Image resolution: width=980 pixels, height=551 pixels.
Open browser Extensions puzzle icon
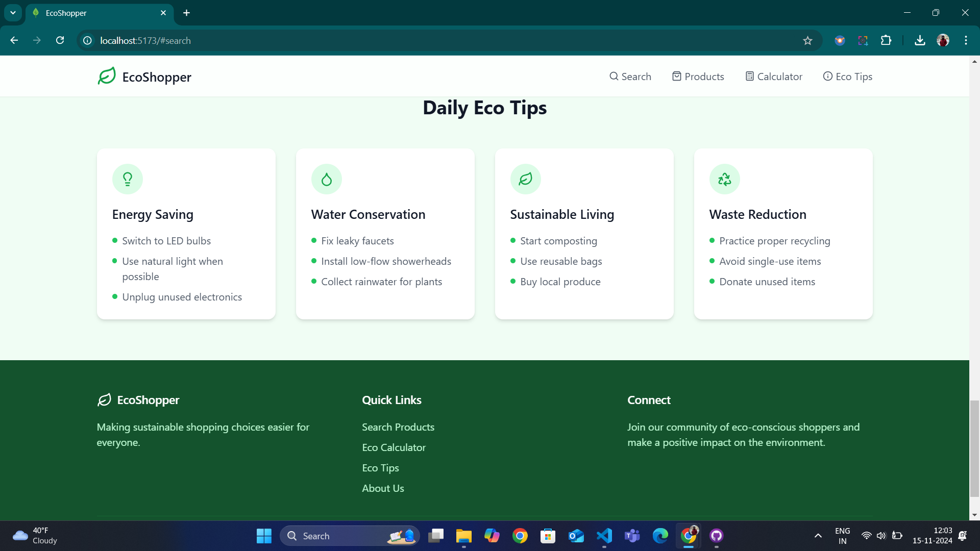pos(886,40)
